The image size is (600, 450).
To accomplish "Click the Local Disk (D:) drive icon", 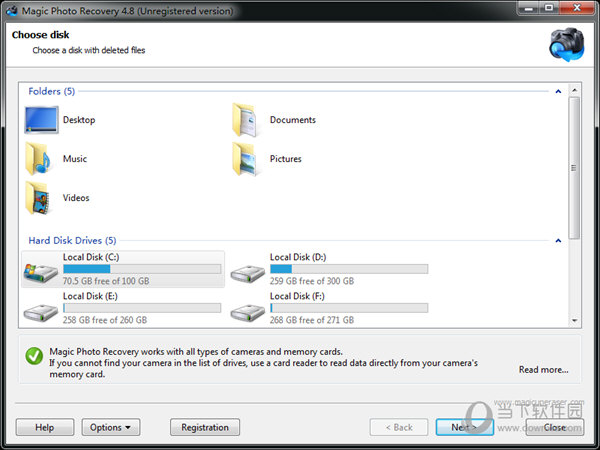I will [248, 273].
